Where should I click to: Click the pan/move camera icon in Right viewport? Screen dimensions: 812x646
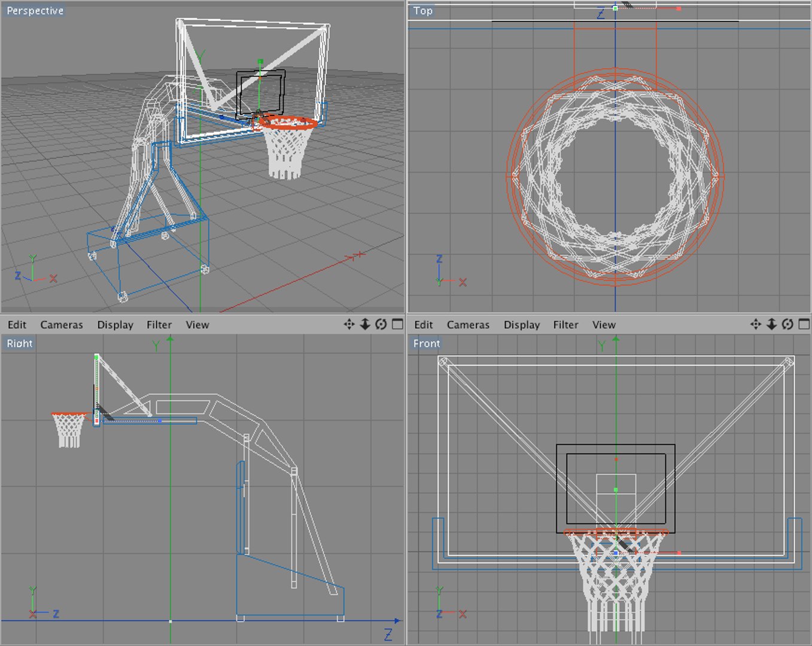click(349, 324)
